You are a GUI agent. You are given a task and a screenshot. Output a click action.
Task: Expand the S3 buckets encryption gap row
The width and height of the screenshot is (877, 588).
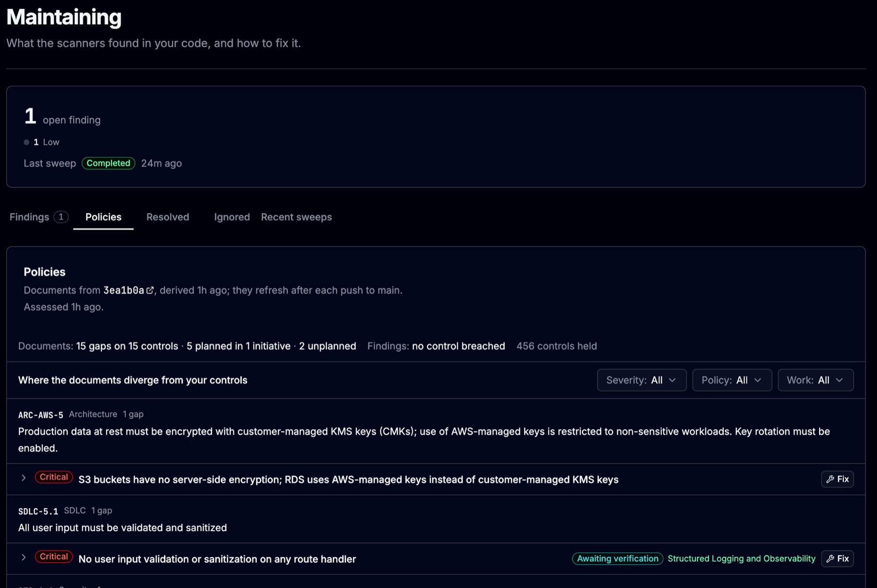pyautogui.click(x=23, y=478)
